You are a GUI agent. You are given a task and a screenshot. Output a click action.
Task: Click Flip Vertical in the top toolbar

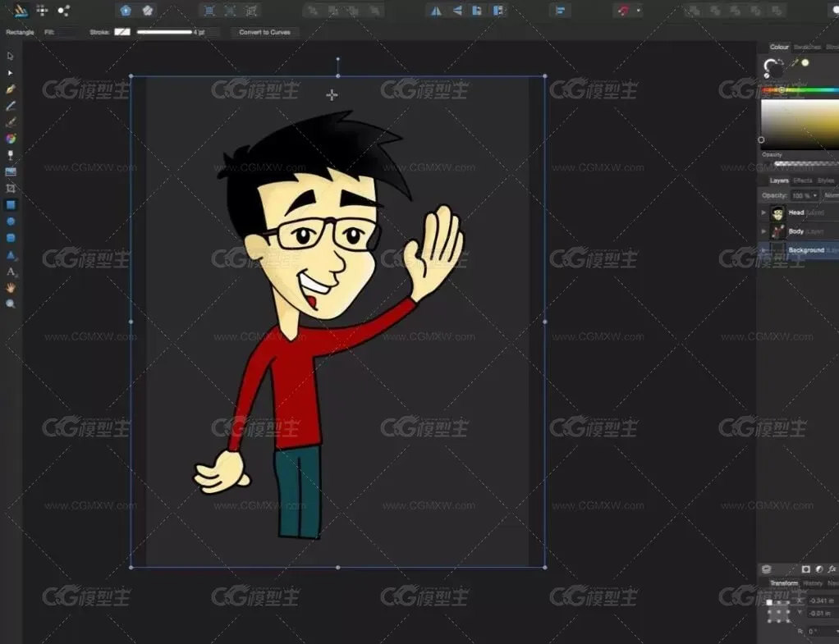456,10
